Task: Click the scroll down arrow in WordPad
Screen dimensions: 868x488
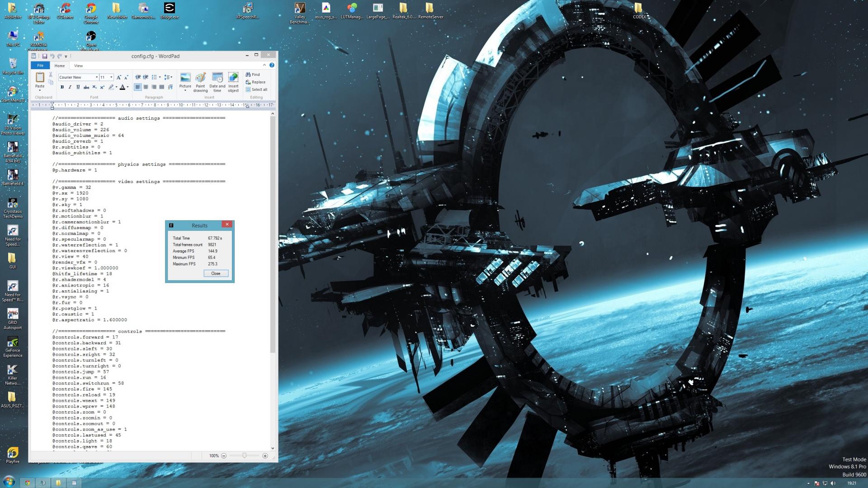Action: click(x=273, y=448)
